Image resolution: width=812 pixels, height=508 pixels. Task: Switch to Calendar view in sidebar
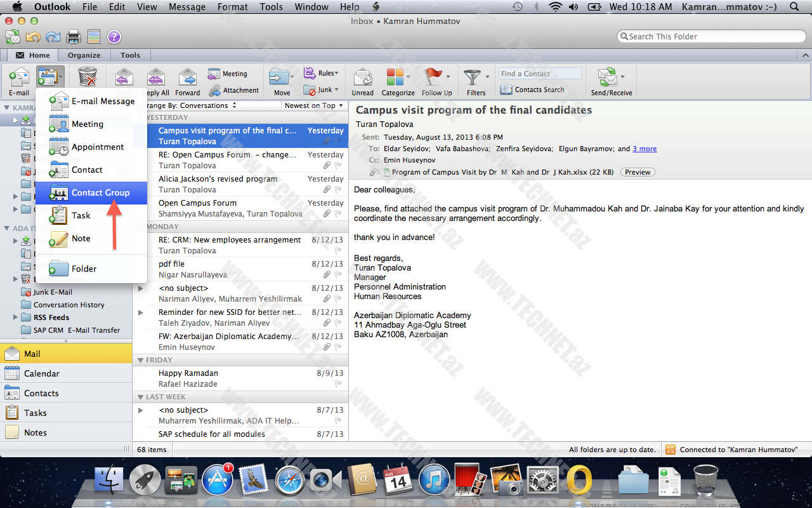coord(42,373)
